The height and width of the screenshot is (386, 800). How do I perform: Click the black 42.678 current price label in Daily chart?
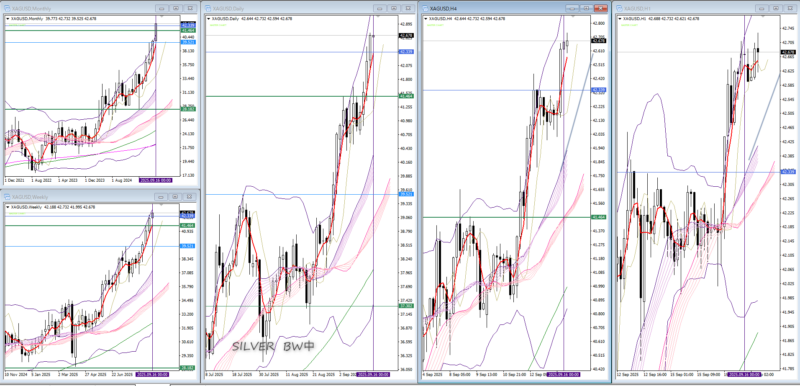[406, 36]
